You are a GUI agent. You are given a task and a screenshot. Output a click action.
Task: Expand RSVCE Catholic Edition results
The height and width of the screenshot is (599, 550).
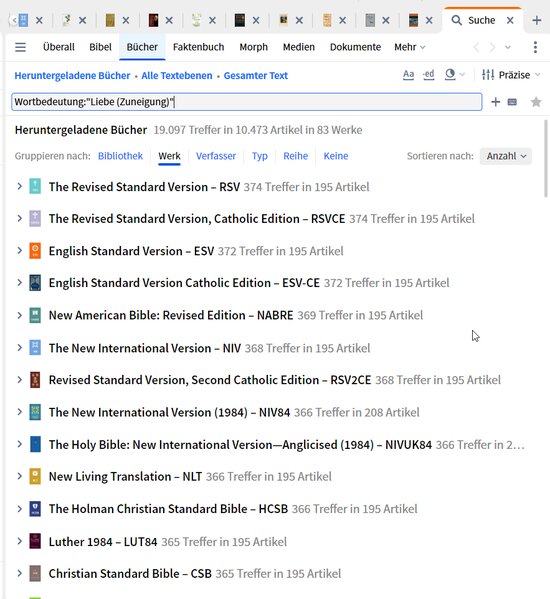[x=19, y=219]
